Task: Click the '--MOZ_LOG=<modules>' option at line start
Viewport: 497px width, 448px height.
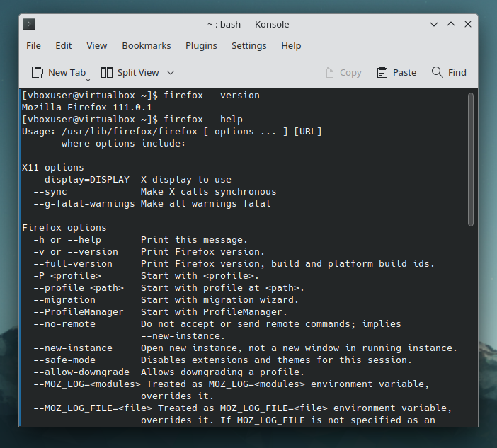Action: pos(87,384)
